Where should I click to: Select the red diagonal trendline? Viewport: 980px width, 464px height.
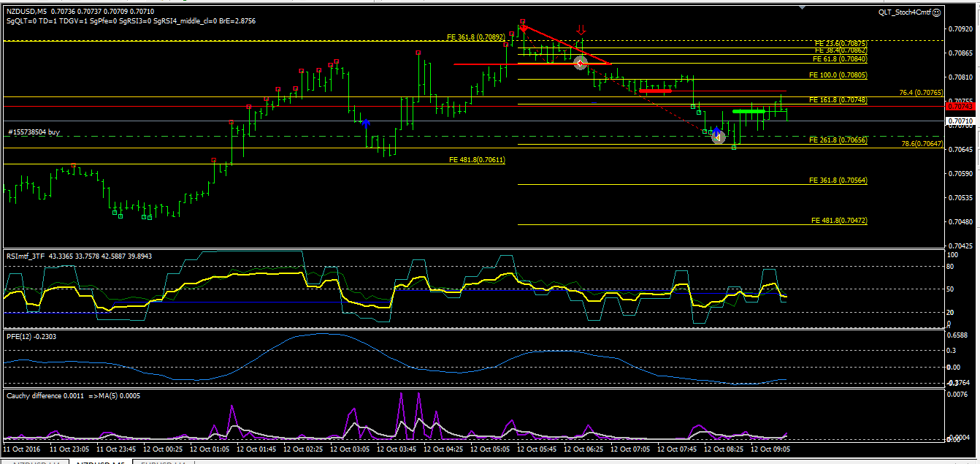pos(566,45)
